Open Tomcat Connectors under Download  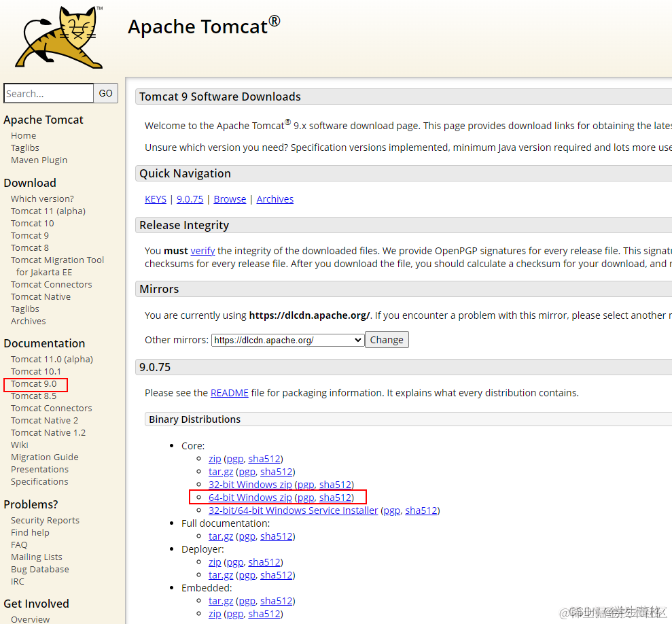pyautogui.click(x=52, y=284)
